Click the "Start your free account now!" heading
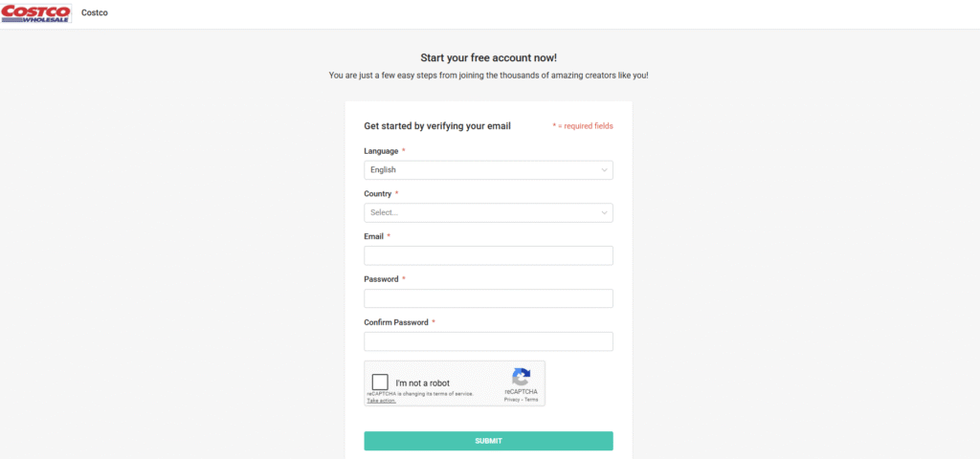 click(x=488, y=58)
